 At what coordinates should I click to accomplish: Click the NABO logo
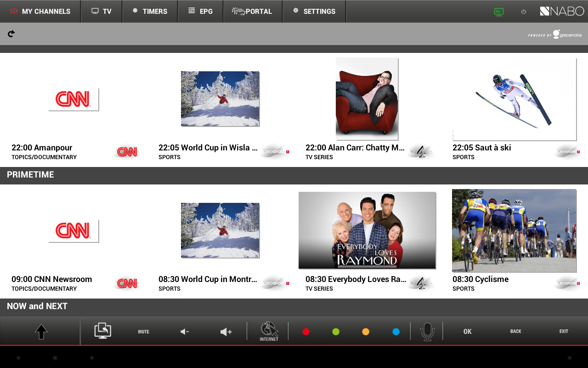562,11
